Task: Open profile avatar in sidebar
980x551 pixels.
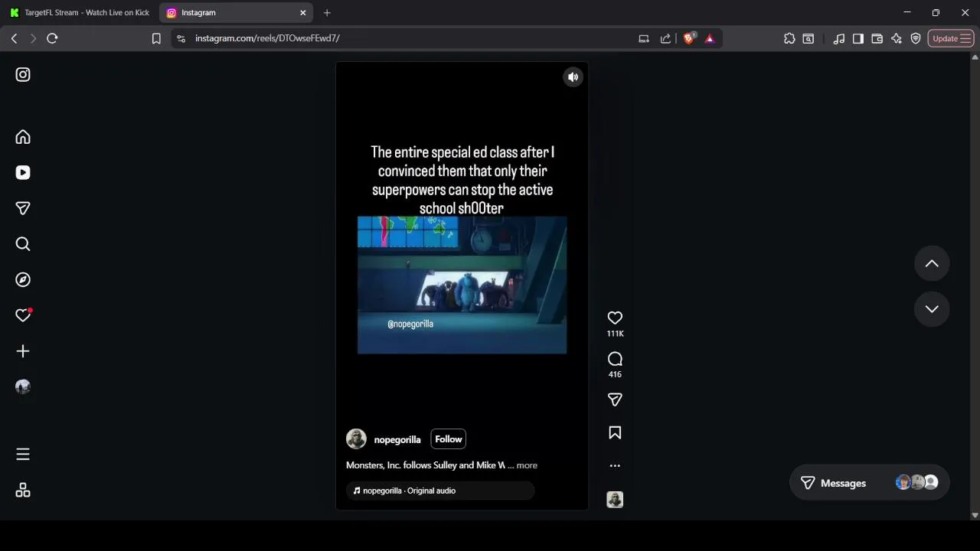Action: 23,387
